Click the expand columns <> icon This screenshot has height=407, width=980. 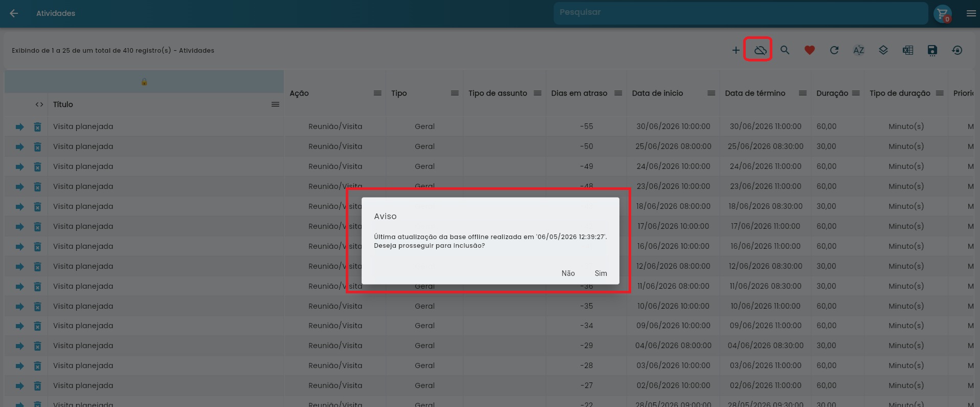[39, 104]
